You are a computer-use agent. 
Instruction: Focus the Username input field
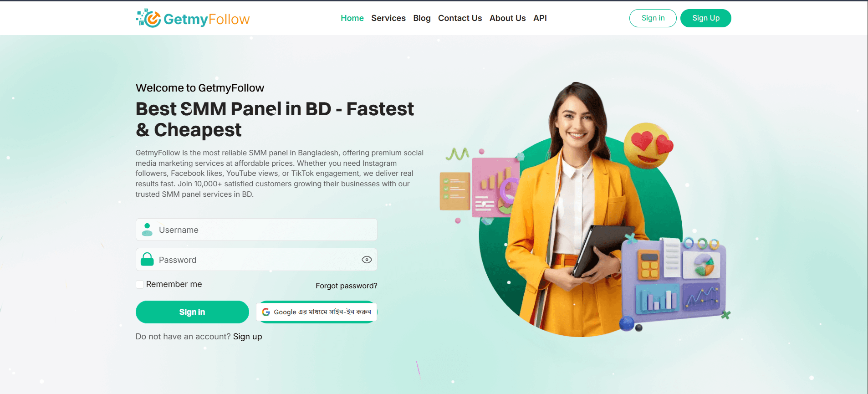pyautogui.click(x=256, y=230)
